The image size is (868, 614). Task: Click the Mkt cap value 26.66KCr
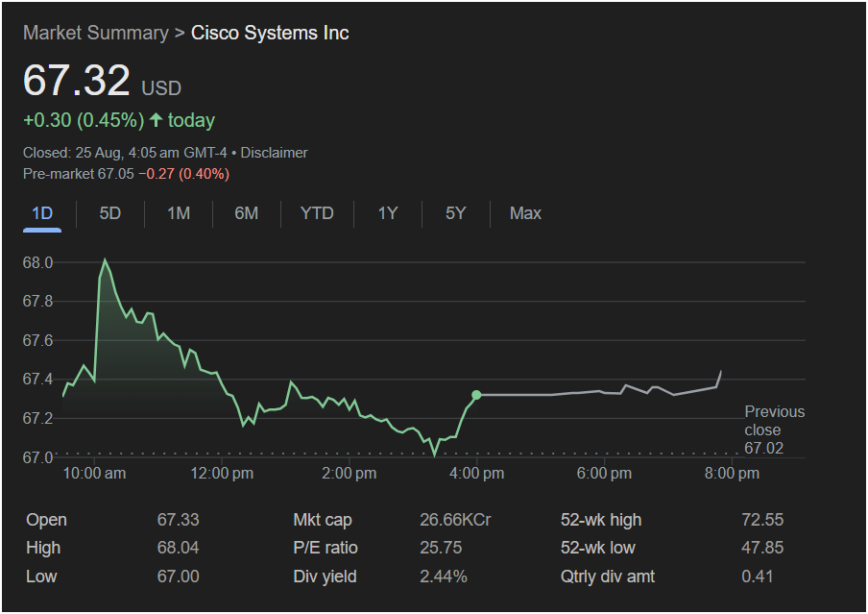[x=455, y=520]
